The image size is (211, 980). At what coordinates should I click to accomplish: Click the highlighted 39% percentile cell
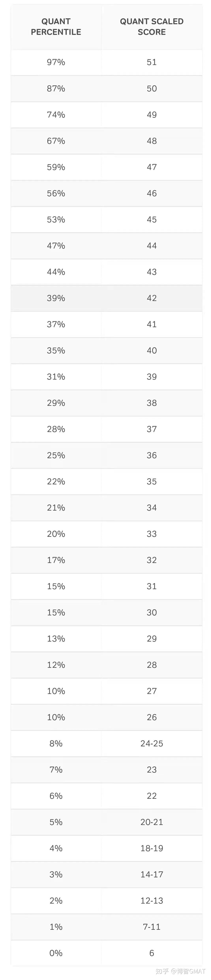coord(56,298)
